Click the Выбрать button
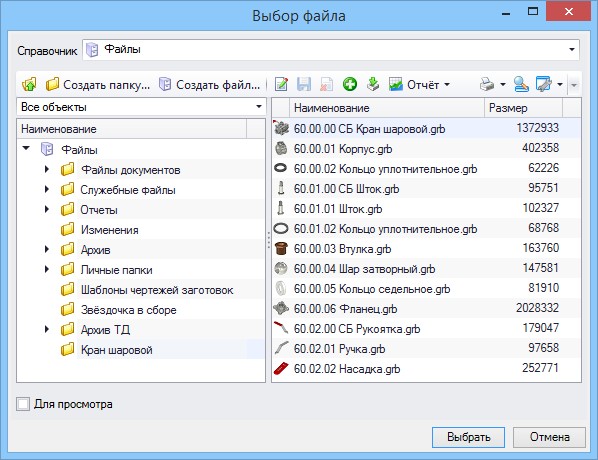 click(x=468, y=437)
